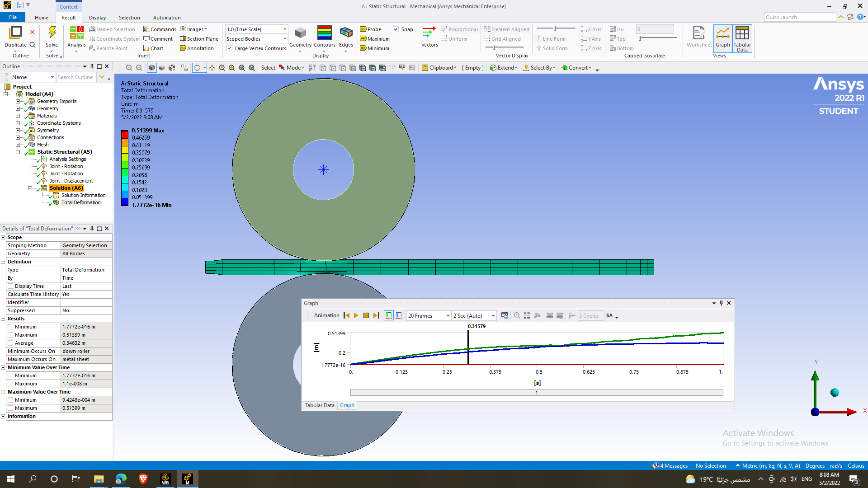Check Results Minimum parameter checkbox
This screenshot has height=488, width=868.
pos(10,327)
